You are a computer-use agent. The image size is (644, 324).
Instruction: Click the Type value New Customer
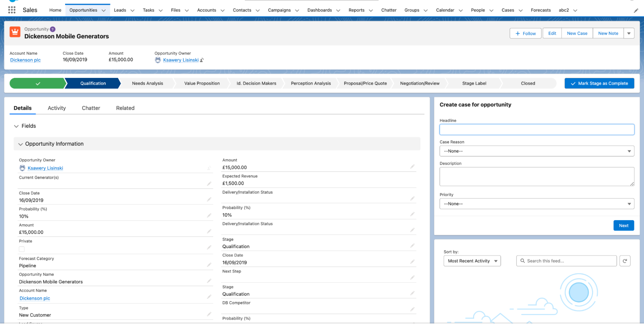[35, 315]
